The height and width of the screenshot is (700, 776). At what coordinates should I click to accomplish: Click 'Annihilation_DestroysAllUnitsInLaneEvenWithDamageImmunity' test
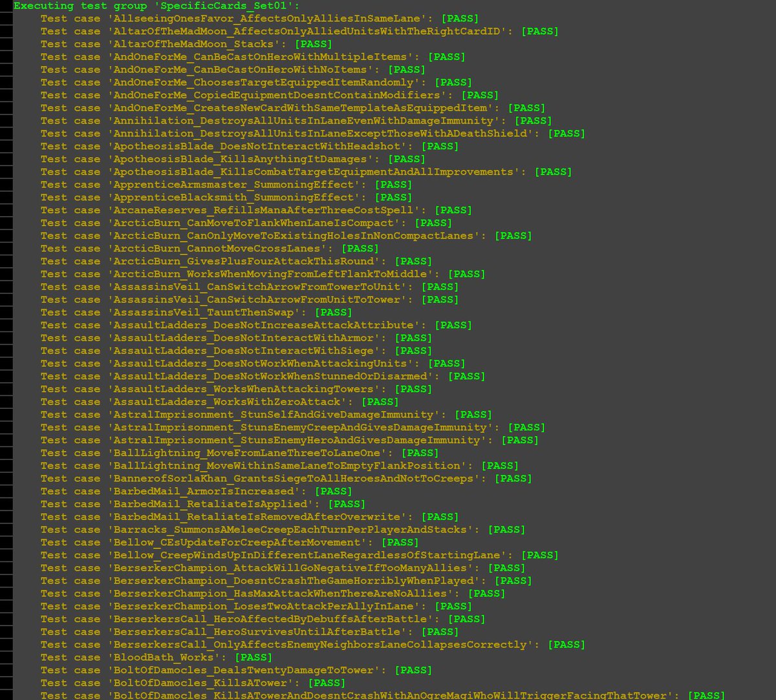[296, 120]
